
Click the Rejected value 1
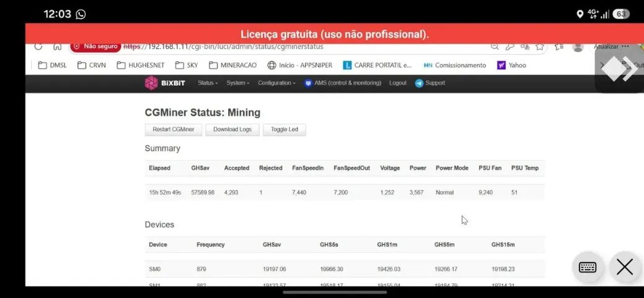[x=261, y=192]
